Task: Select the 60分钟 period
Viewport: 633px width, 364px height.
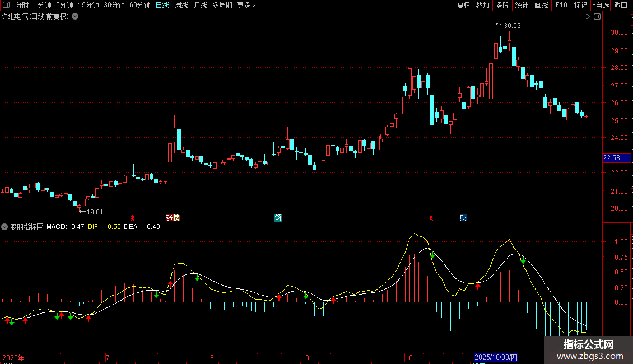Action: [x=140, y=5]
